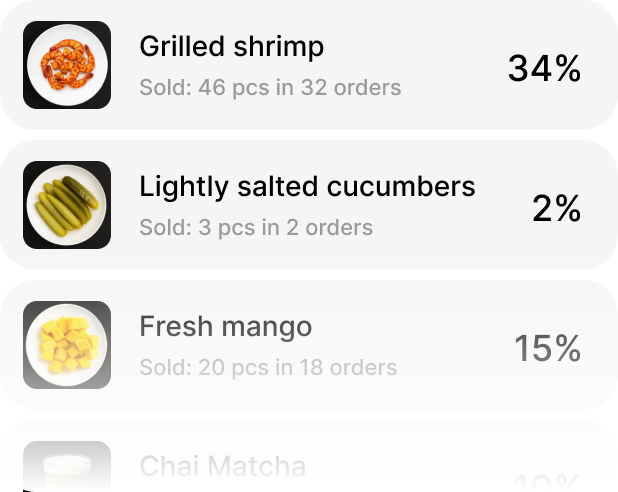Click the Fresh mango item name
Image resolution: width=618 pixels, height=492 pixels.
point(226,327)
